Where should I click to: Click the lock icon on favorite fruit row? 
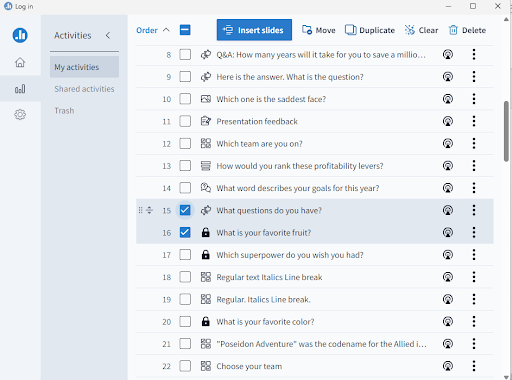tap(206, 232)
